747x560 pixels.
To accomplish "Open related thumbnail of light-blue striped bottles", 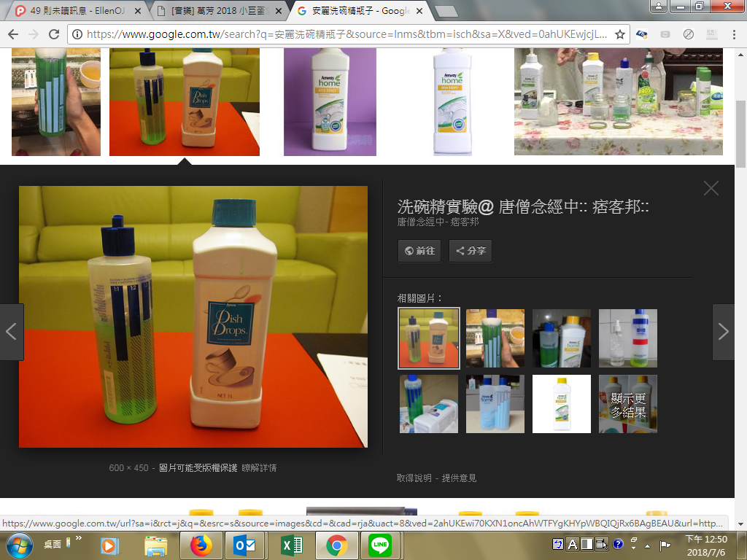I will (x=495, y=404).
